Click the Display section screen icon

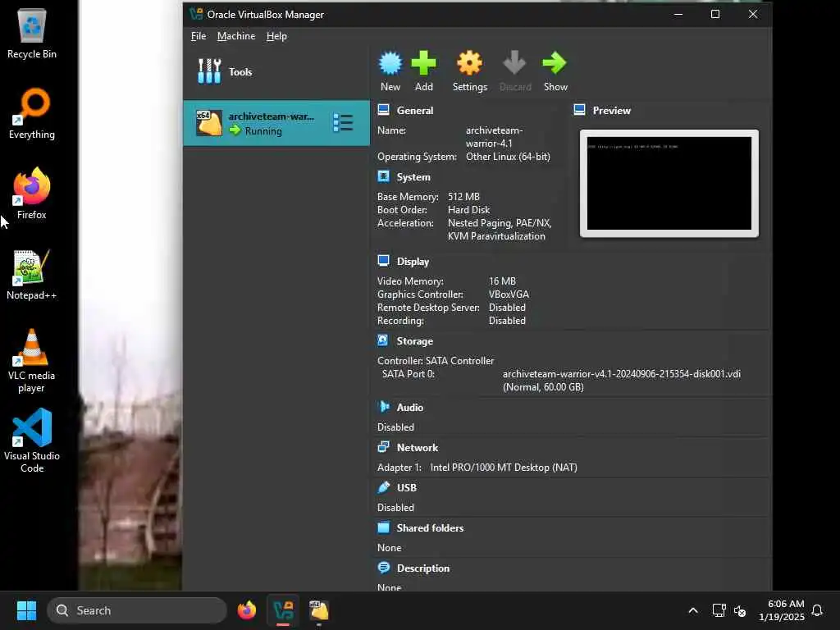click(x=383, y=261)
